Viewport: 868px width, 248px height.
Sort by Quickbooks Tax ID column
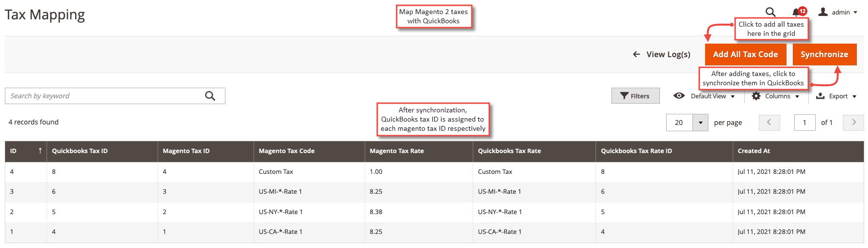tap(102, 151)
